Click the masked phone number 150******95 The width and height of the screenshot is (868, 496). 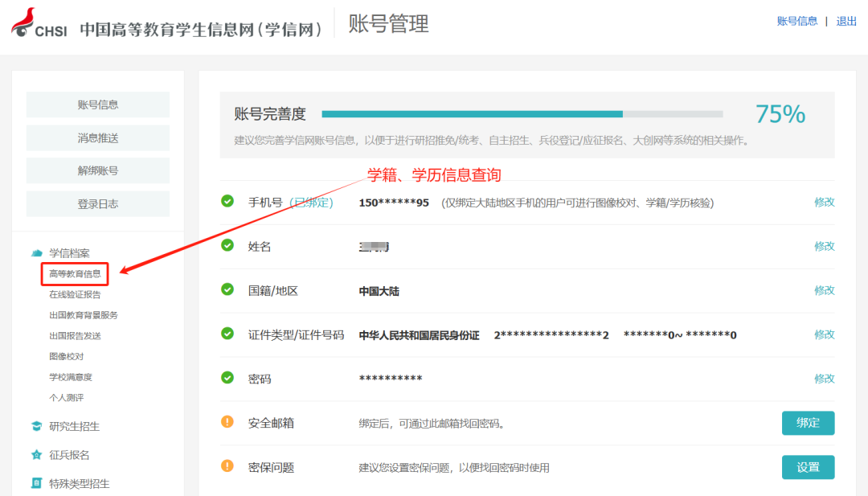[394, 203]
